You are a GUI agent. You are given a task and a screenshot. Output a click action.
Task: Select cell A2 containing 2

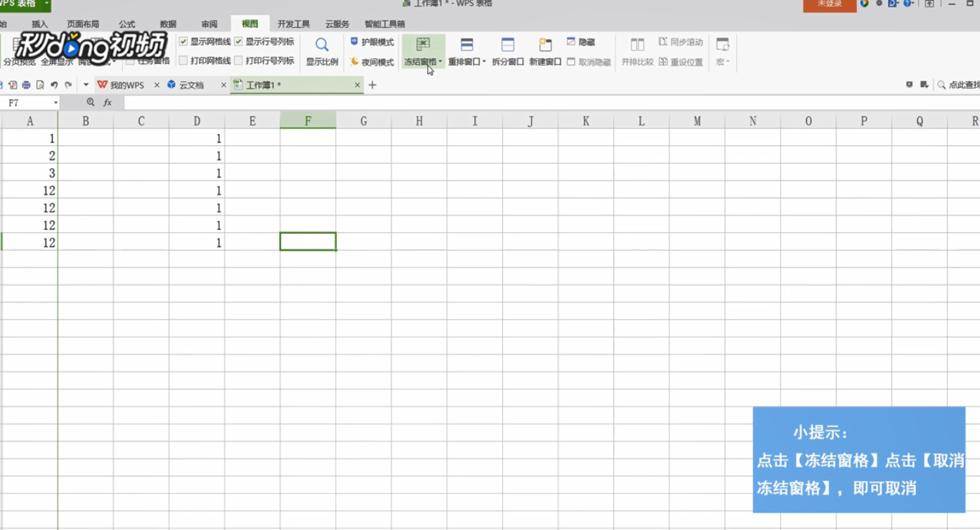coord(30,155)
